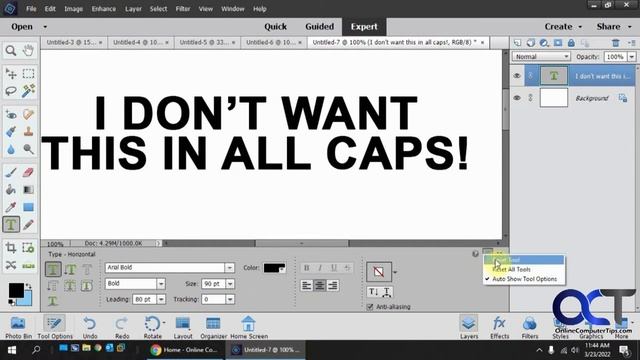The width and height of the screenshot is (640, 360).
Task: Select the Clone Stamp tool
Action: point(28,131)
